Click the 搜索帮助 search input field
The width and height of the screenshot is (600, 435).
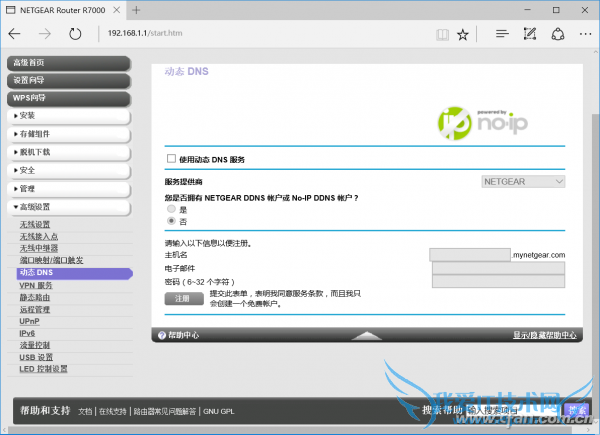click(x=512, y=411)
